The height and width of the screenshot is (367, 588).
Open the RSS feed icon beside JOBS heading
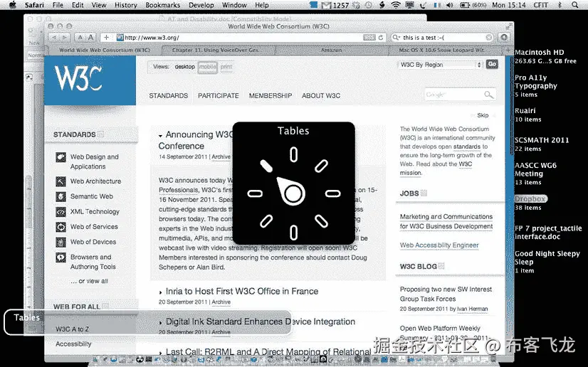tap(424, 193)
